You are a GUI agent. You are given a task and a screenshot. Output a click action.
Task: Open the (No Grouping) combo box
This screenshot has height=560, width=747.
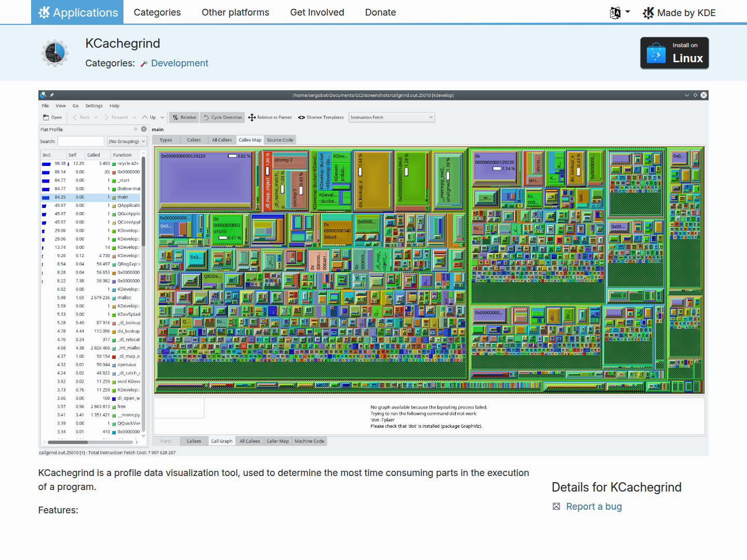tap(127, 141)
